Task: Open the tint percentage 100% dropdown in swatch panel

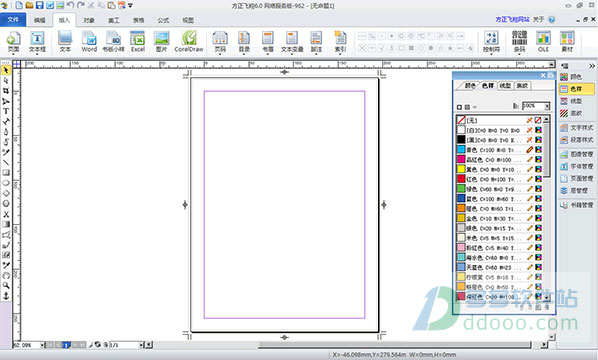Action: tap(547, 106)
